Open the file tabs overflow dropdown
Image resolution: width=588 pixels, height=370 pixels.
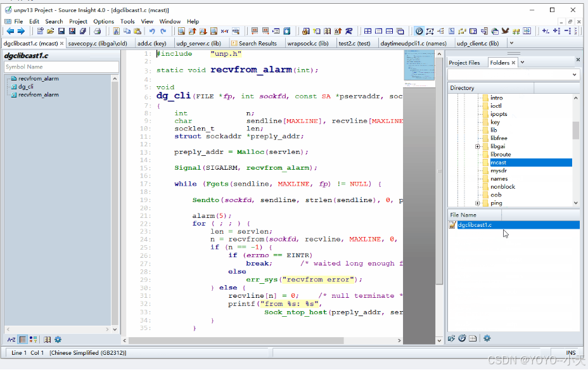(x=511, y=43)
